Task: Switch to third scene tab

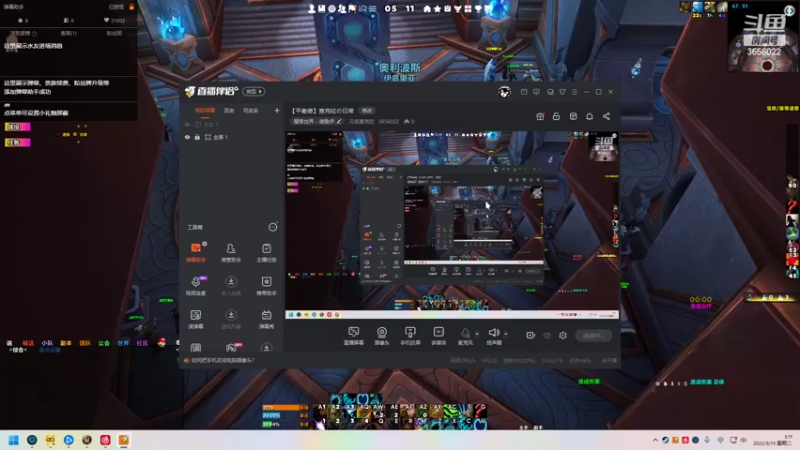Action: pos(251,111)
